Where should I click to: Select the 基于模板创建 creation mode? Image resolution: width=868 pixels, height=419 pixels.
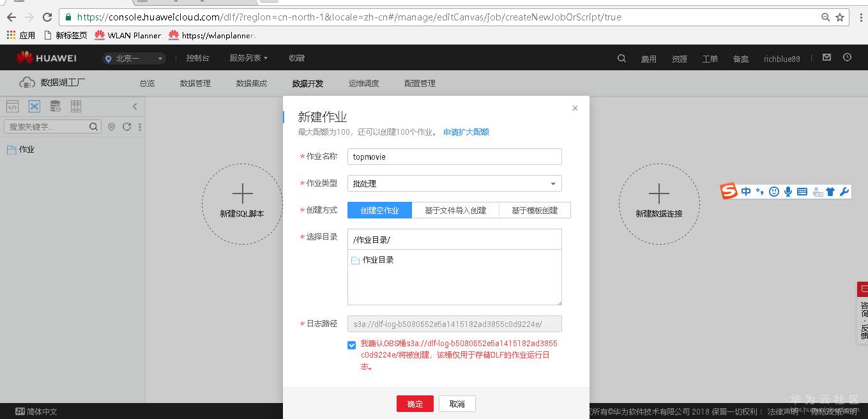click(x=535, y=210)
